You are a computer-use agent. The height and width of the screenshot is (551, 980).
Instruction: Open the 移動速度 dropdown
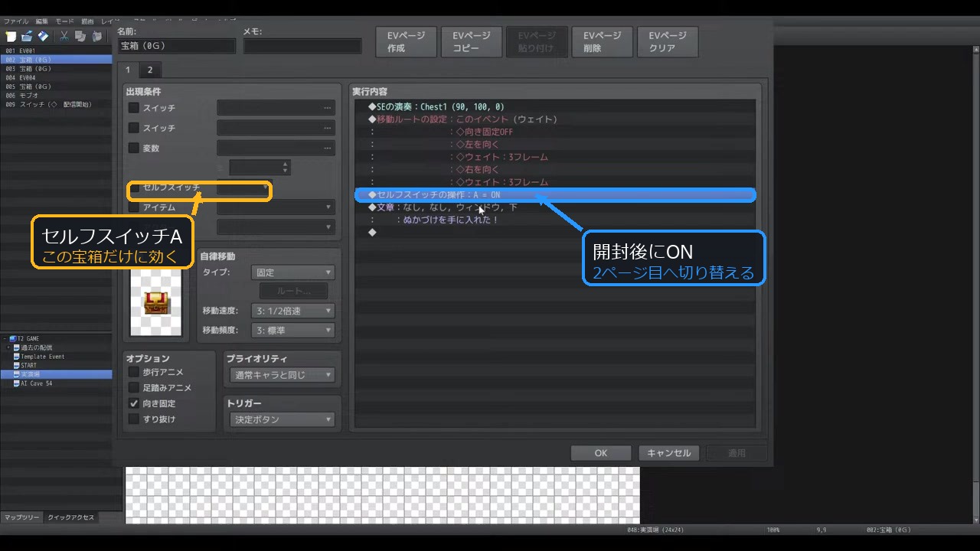[x=292, y=311]
